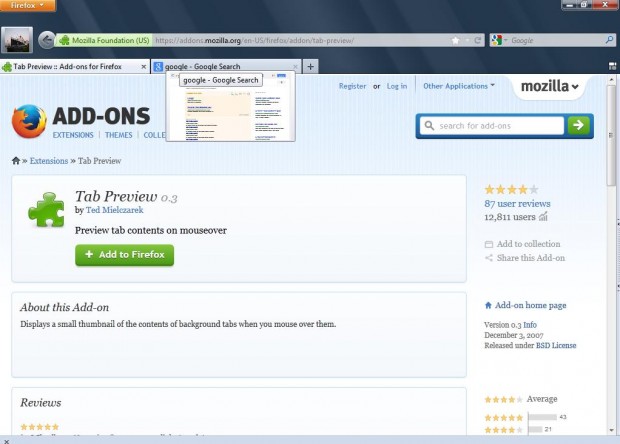
Task: Open a new tab with the plus button
Action: (x=310, y=66)
